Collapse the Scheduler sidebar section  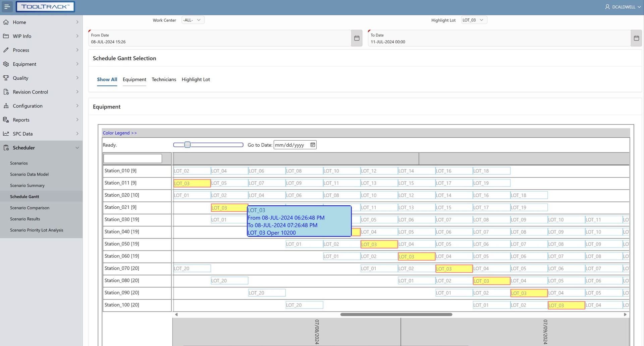click(77, 148)
